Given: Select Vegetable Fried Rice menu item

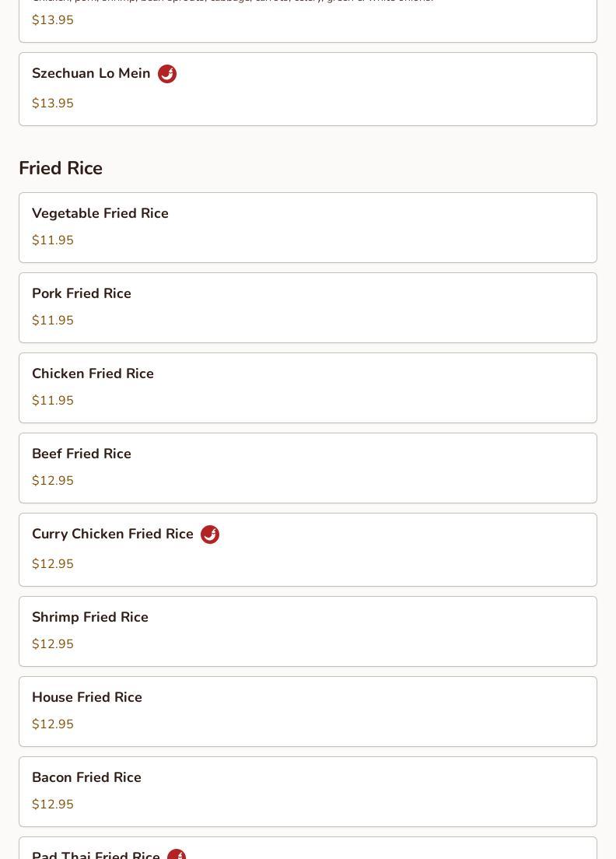Looking at the screenshot, I should tap(100, 213).
